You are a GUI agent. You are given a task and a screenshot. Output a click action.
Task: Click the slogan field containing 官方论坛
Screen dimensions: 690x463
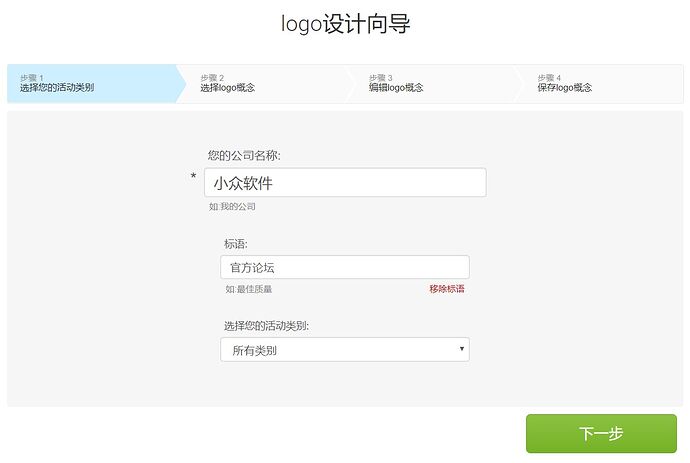tap(345, 267)
